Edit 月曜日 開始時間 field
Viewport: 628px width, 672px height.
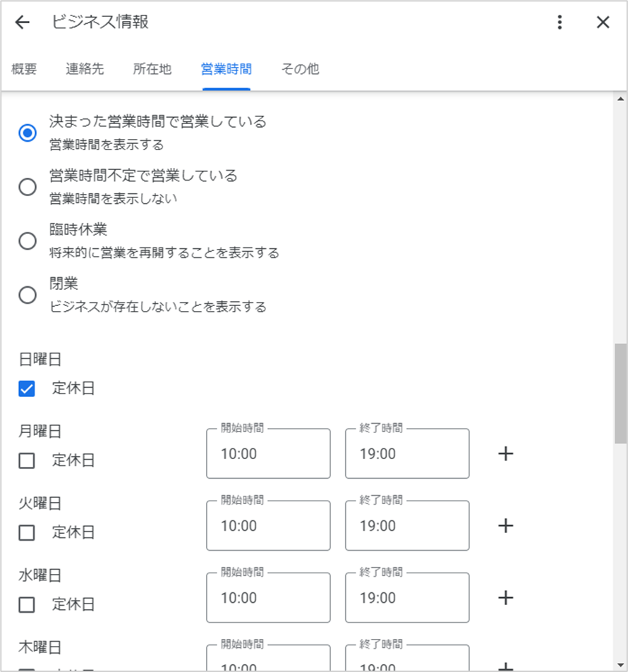[x=269, y=453]
